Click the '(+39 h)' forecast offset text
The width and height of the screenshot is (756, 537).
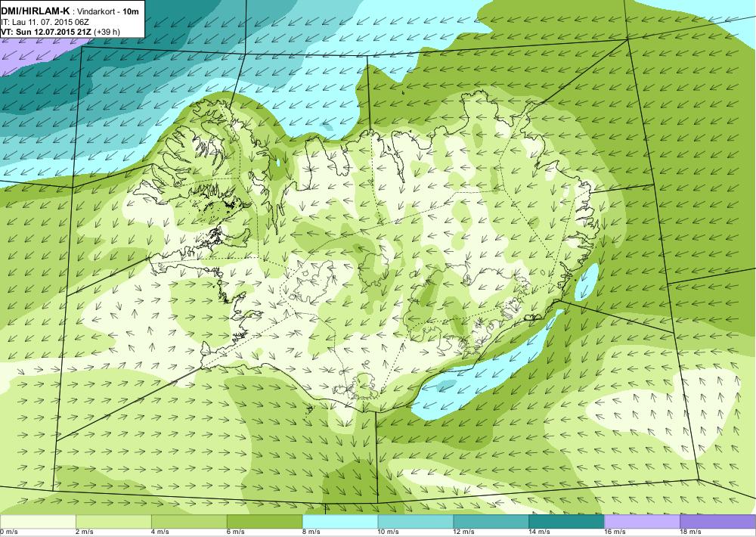click(107, 33)
